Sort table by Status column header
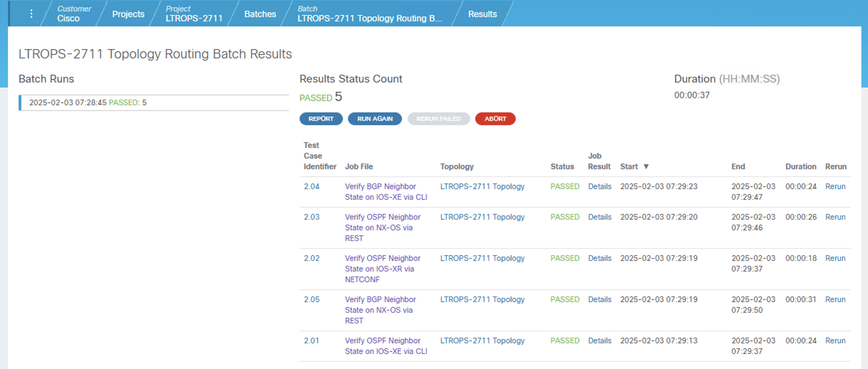868x369 pixels. click(562, 166)
